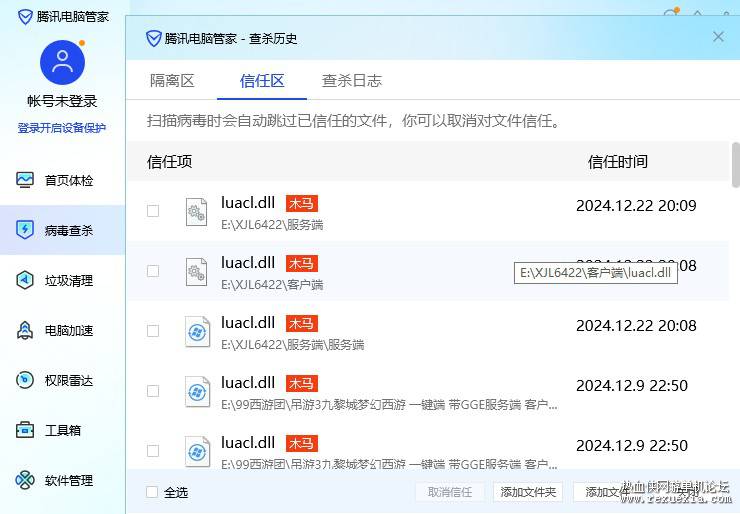Click the shield icon in 查杀历史 dialog title
The height and width of the screenshot is (514, 740).
[153, 38]
